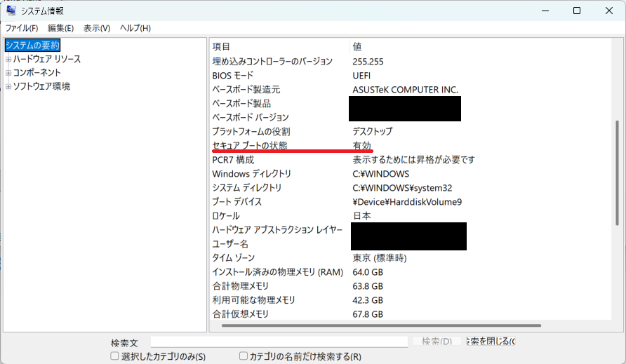Expand the ハードウェア リソース tree node
Screen dimensions: 626x364
(x=8, y=59)
